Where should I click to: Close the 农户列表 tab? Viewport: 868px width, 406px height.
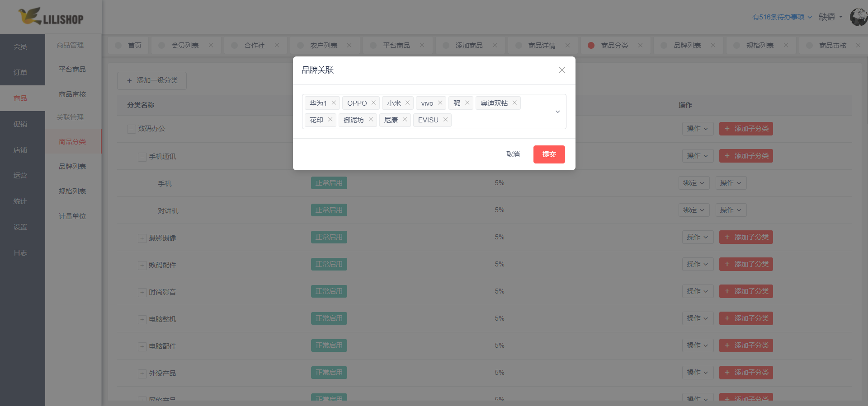[x=349, y=45]
